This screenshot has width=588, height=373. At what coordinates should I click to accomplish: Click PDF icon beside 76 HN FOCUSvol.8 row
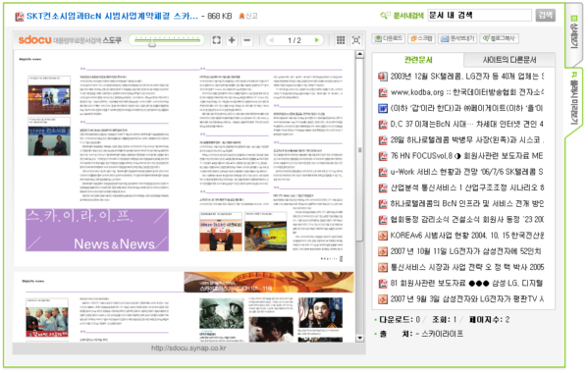383,156
